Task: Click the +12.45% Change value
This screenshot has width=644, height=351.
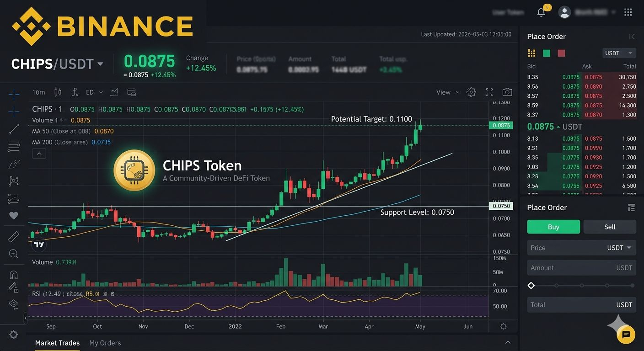Action: pos(201,69)
